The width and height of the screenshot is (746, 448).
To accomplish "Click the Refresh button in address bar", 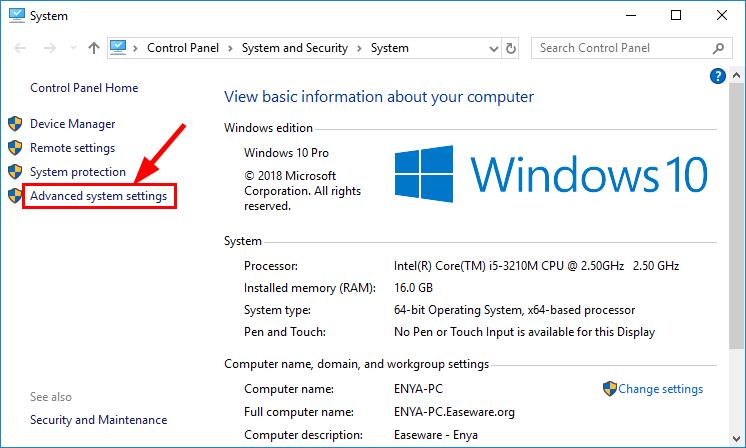I will 512,48.
